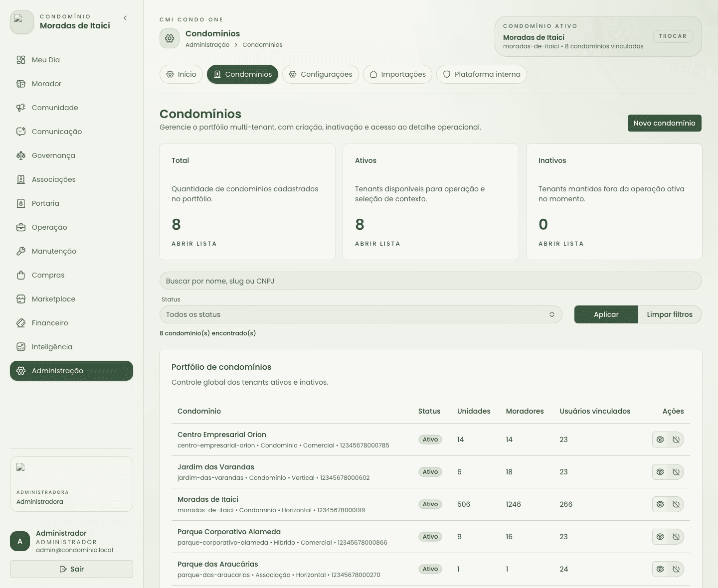Screen dimensions: 718x588
Task: Open the Portaria section
Action: 71,203
